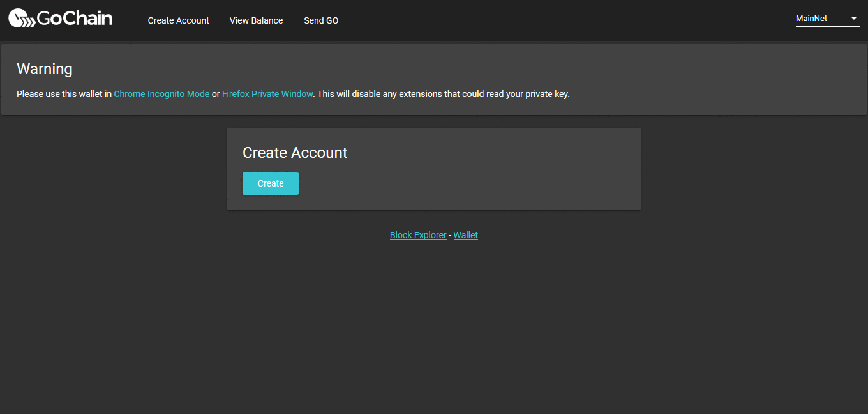The image size is (868, 414).
Task: Open the Send GO page
Action: coord(321,20)
